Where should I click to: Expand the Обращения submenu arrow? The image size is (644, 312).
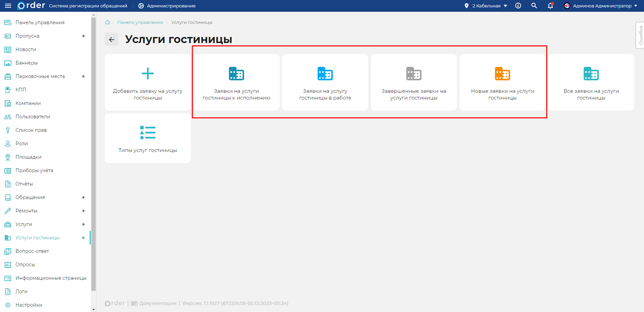[84, 197]
